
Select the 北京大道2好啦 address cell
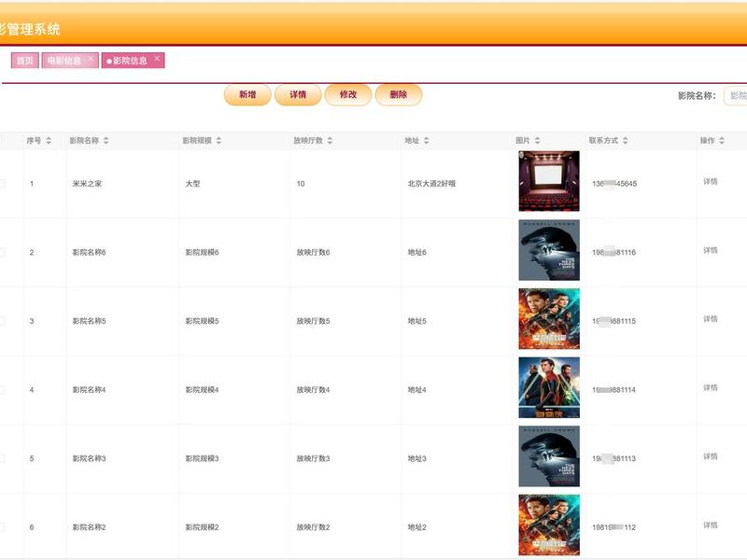click(431, 183)
